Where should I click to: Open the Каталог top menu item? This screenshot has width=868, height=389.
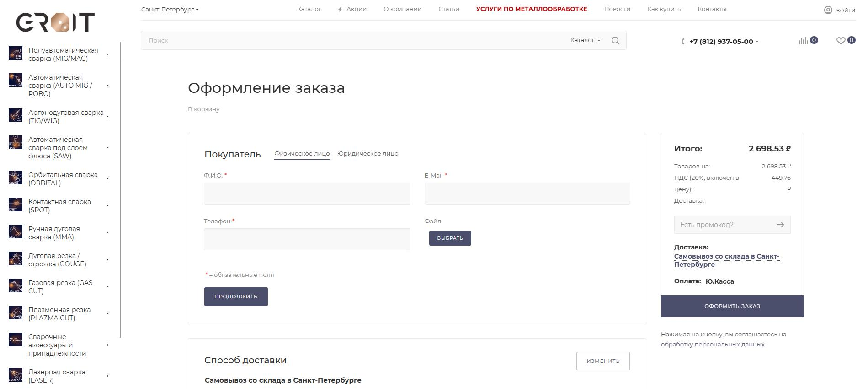[x=309, y=9]
